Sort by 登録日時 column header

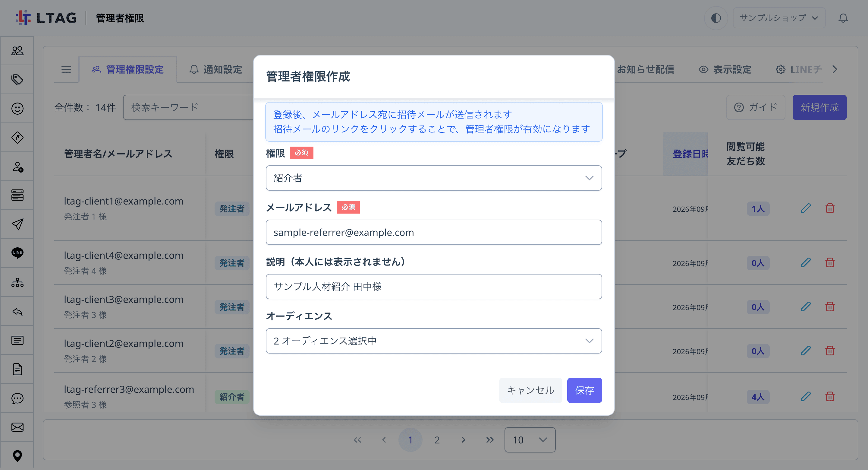point(686,154)
